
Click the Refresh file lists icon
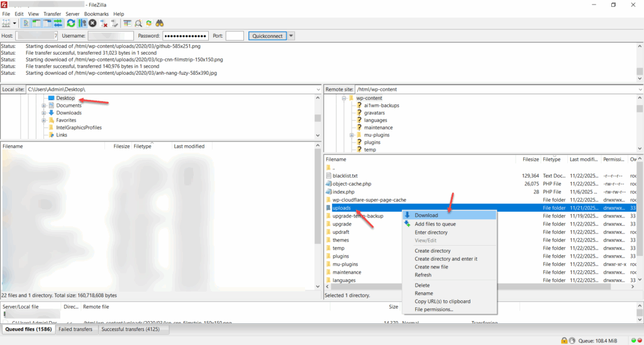click(x=71, y=23)
